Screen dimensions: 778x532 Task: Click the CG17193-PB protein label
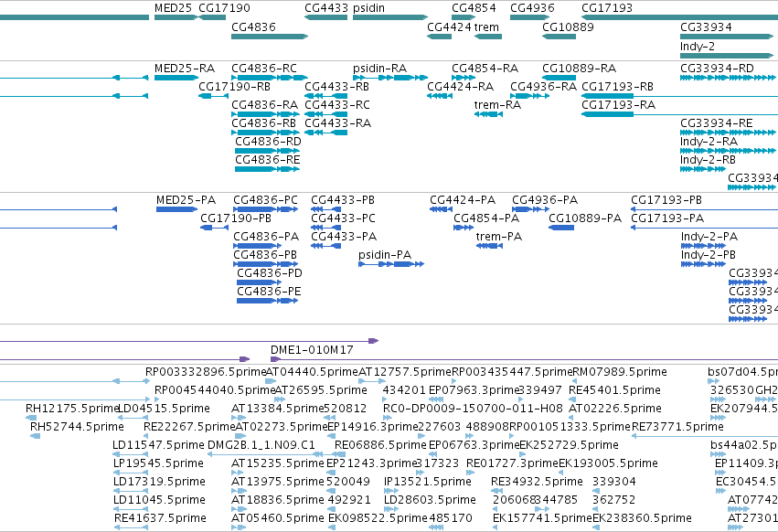click(666, 200)
